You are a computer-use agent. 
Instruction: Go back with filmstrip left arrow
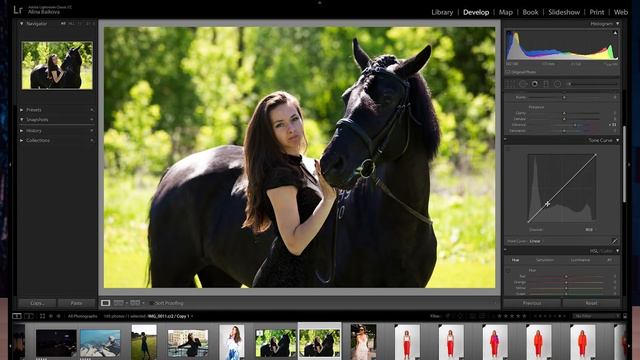click(x=51, y=316)
